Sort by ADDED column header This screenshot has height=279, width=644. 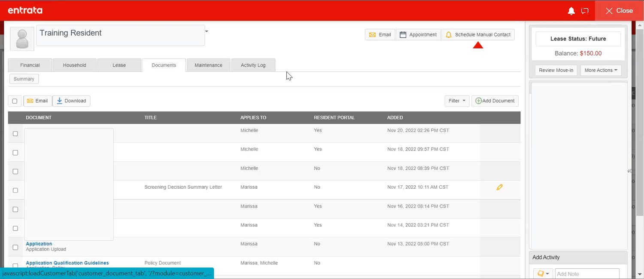click(x=395, y=117)
